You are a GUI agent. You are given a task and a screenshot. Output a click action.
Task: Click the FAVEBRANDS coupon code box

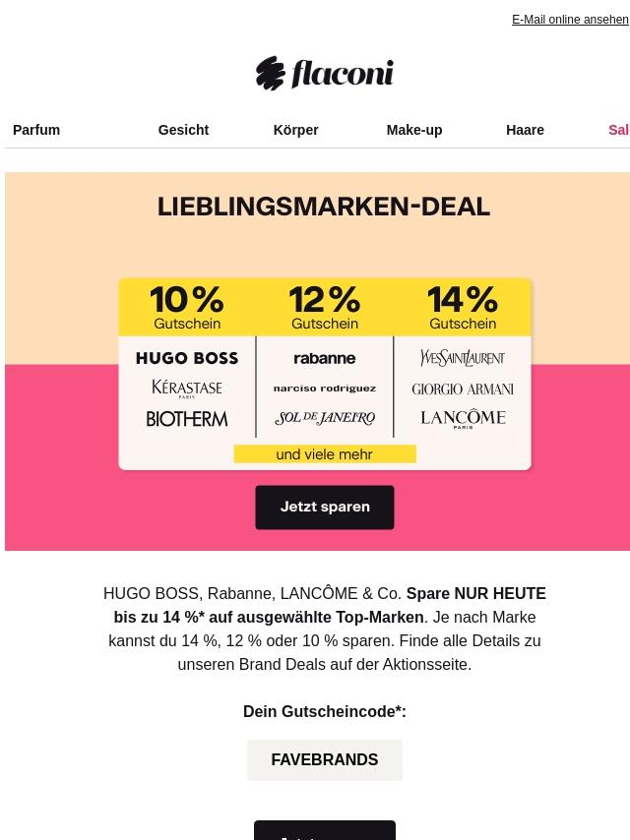coord(325,759)
